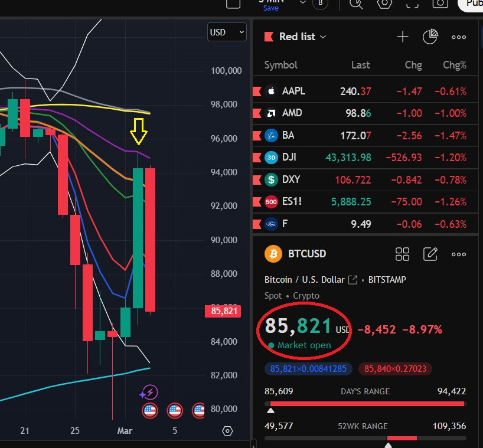The image size is (483, 448).
Task: Click the US flag event above date 5
Action: (175, 410)
